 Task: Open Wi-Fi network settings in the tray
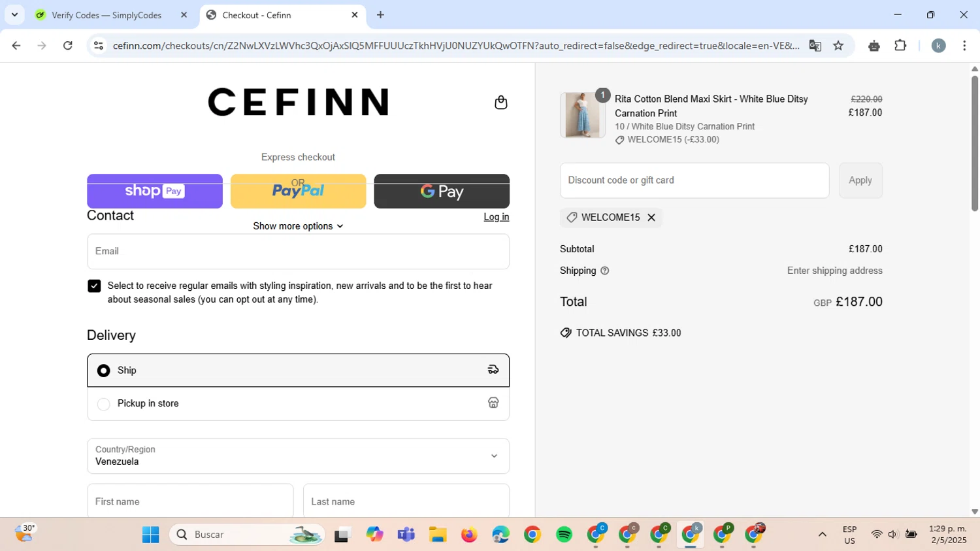click(877, 535)
